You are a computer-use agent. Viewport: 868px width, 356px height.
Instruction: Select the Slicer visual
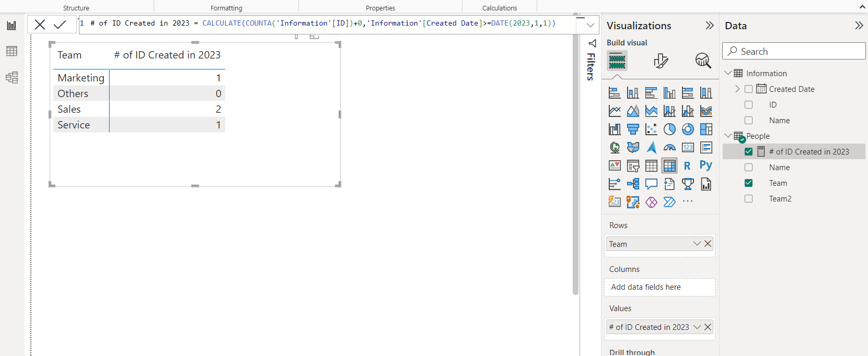click(x=633, y=166)
